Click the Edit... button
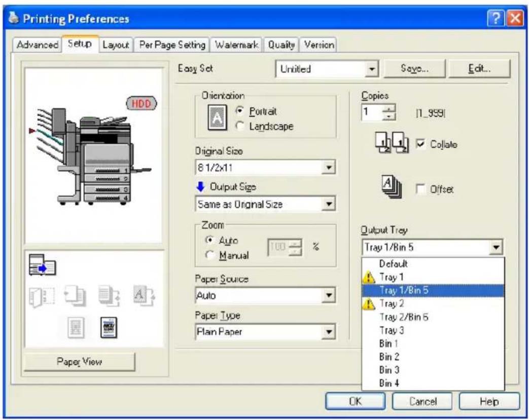This screenshot has width=529, height=420. click(x=479, y=69)
